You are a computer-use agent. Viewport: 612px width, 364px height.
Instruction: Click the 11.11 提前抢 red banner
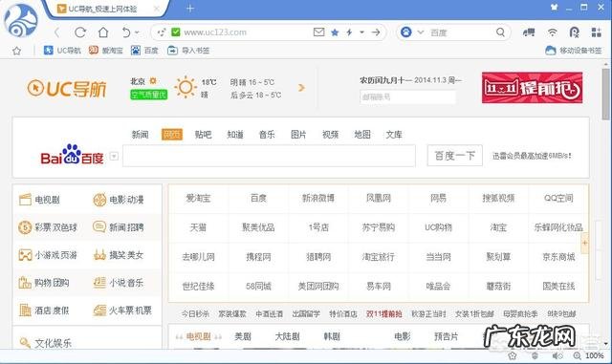coord(532,88)
